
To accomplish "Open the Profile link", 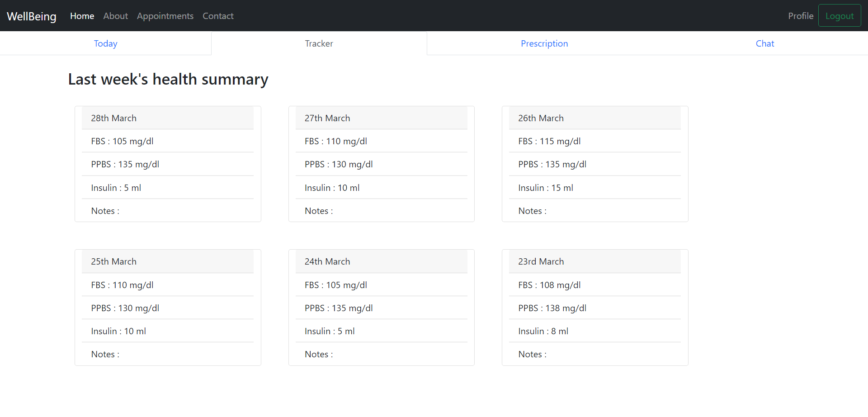I will coord(801,16).
